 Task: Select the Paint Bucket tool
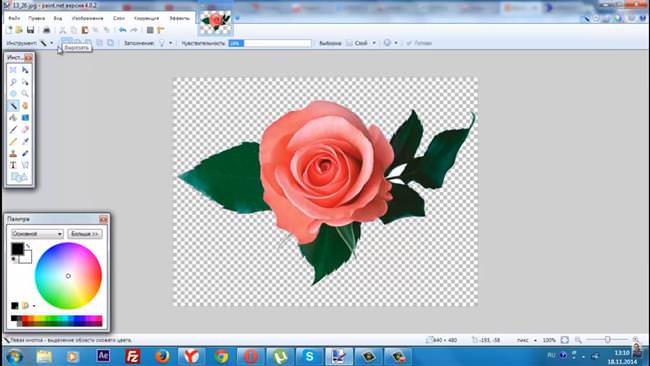point(13,118)
